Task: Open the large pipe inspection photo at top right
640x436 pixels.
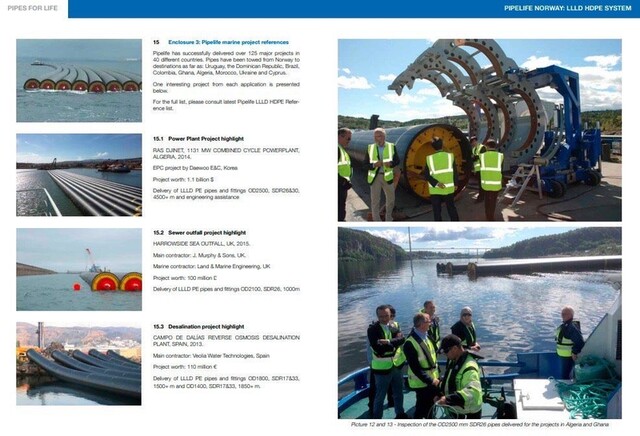Action: 479,130
